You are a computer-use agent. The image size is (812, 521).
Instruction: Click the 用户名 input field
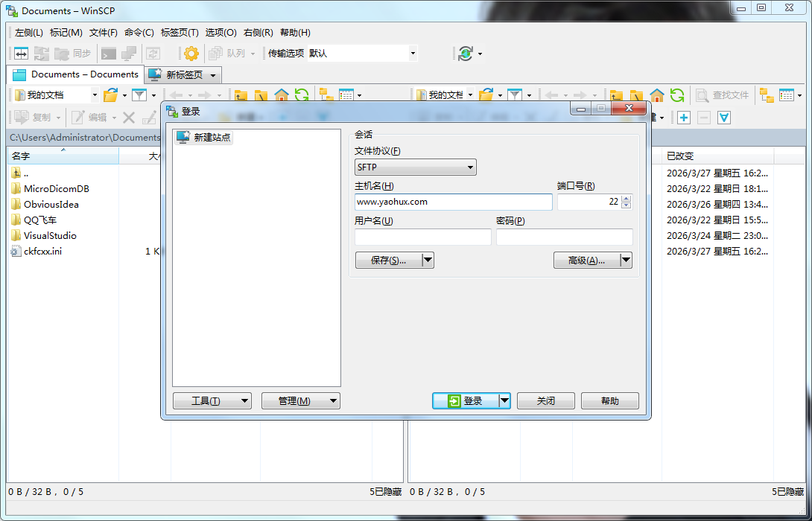pyautogui.click(x=422, y=237)
